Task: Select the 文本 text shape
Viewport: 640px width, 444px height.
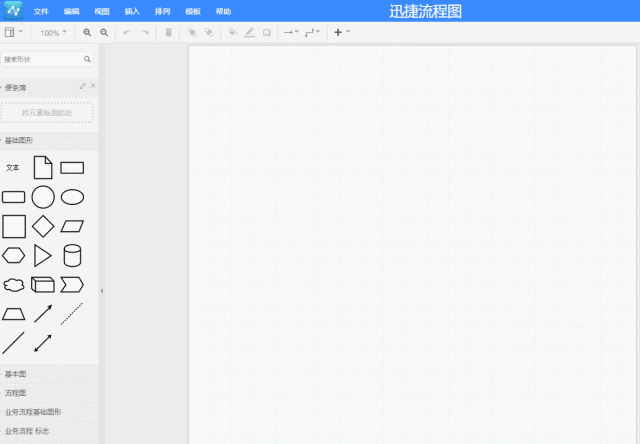Action: point(13,168)
